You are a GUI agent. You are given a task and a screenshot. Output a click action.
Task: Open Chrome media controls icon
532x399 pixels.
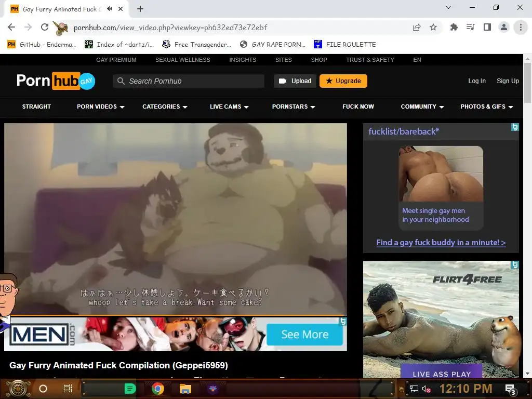pos(470,27)
